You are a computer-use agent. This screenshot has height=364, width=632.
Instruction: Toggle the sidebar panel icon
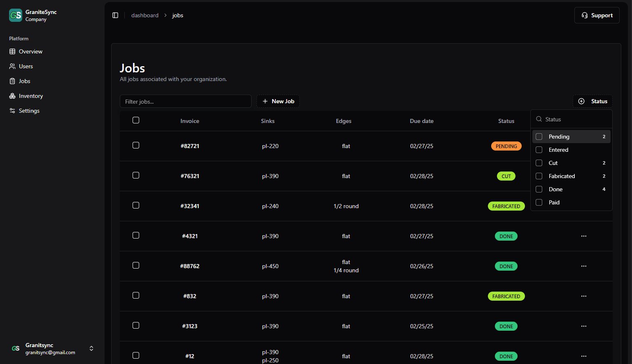tap(115, 15)
